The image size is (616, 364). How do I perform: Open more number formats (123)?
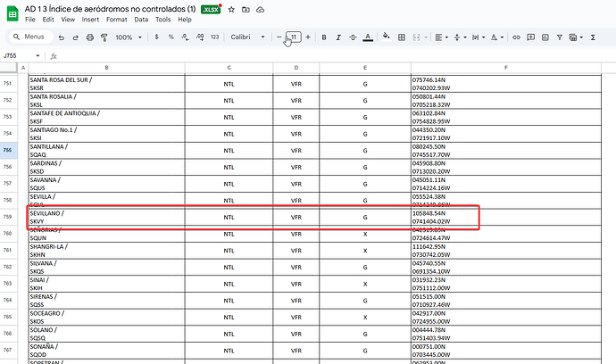pyautogui.click(x=214, y=37)
